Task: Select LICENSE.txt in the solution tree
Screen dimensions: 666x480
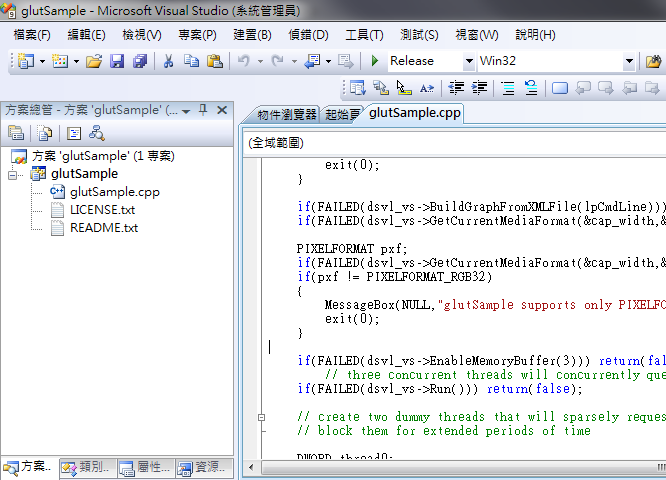Action: (102, 210)
